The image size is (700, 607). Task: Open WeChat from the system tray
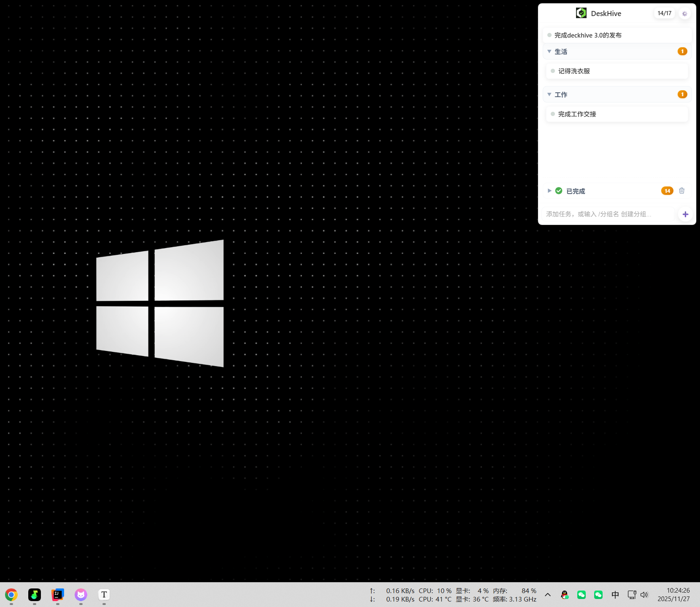pos(581,595)
